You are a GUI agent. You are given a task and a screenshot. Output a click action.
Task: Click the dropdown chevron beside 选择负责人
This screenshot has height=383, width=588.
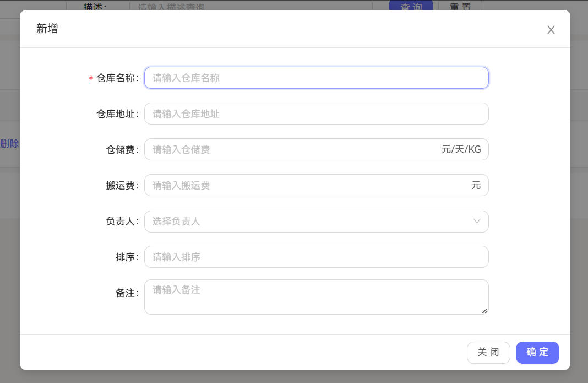[x=477, y=221]
